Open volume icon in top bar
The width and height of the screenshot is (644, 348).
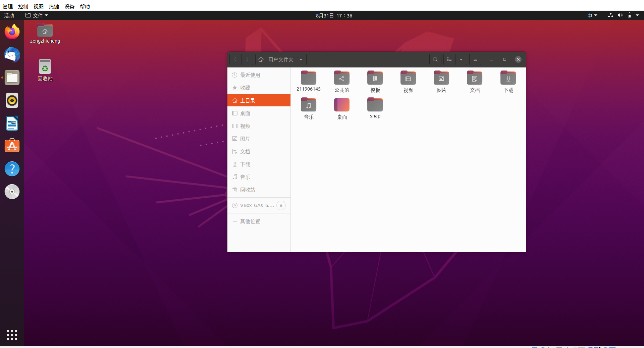620,15
